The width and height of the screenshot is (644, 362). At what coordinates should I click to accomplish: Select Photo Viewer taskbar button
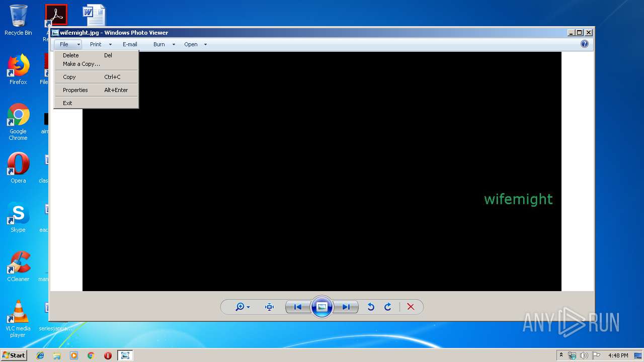tap(125, 355)
